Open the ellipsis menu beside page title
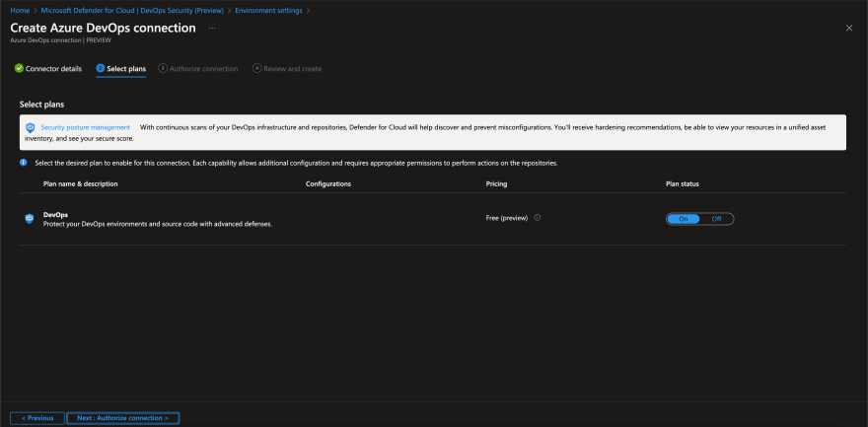 point(212,28)
